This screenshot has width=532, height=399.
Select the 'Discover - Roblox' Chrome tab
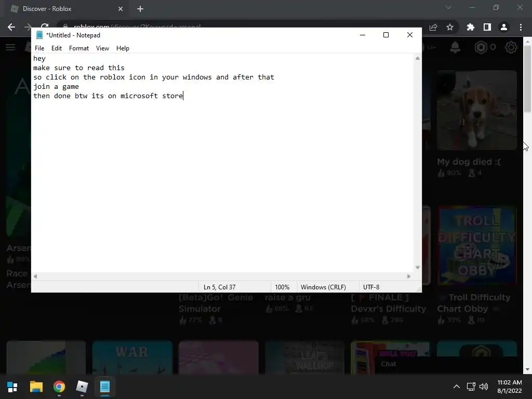click(x=66, y=9)
